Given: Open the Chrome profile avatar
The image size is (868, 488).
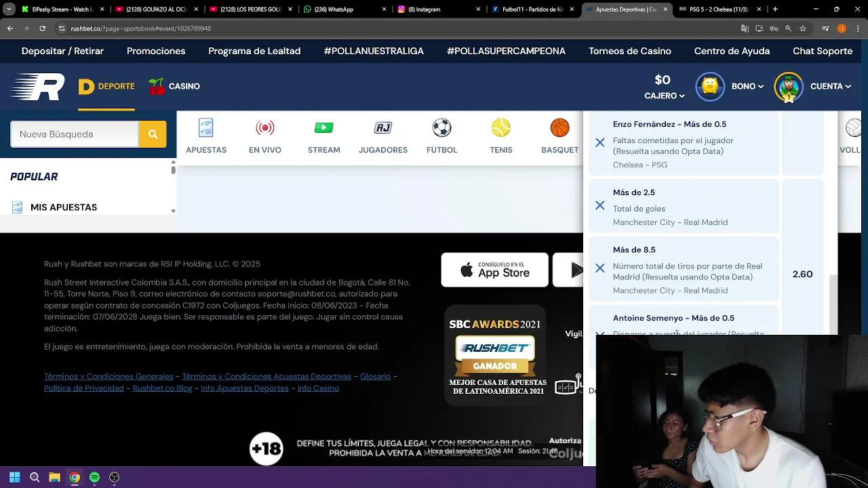Looking at the screenshot, I should pyautogui.click(x=842, y=28).
